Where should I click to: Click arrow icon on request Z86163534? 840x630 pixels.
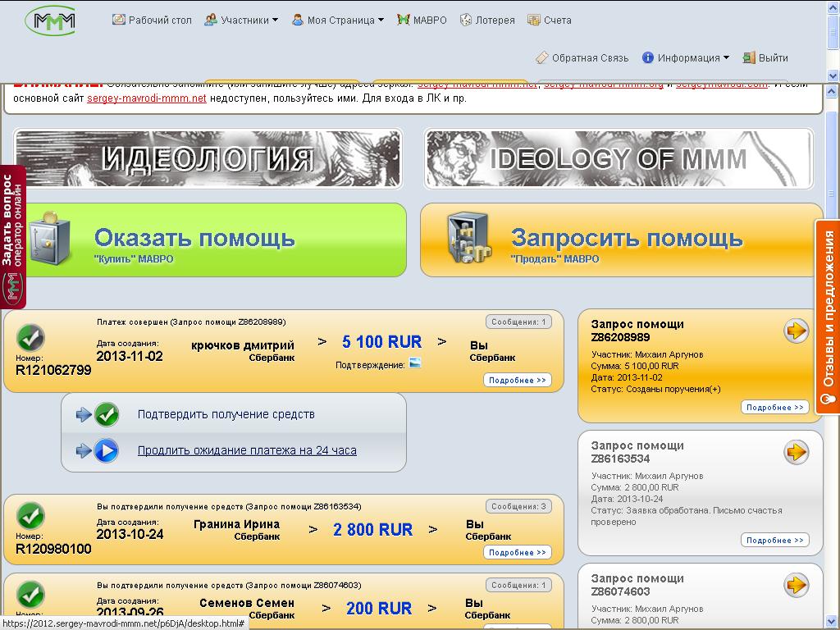click(x=796, y=452)
